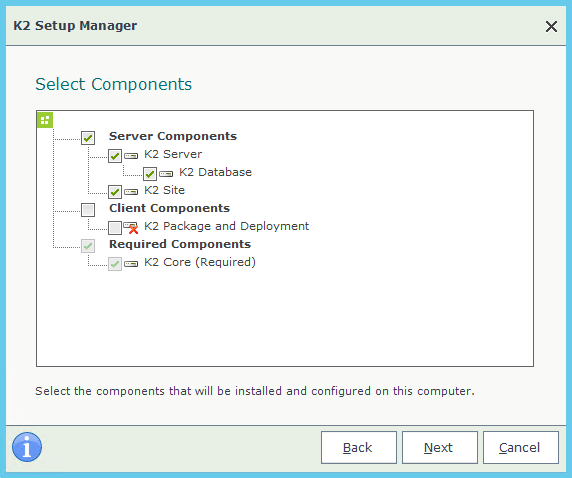Image resolution: width=572 pixels, height=478 pixels.
Task: Go to the previous step with Back
Action: point(359,447)
